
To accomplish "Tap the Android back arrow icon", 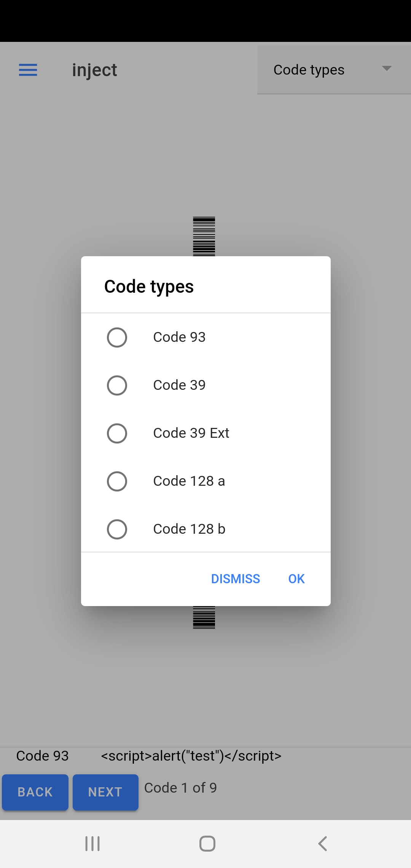I will (322, 844).
